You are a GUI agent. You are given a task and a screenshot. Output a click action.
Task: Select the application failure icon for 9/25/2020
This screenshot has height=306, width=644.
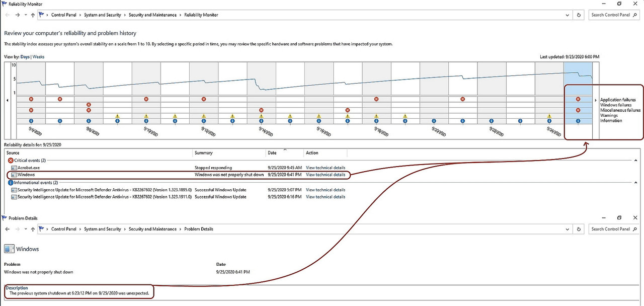578,99
